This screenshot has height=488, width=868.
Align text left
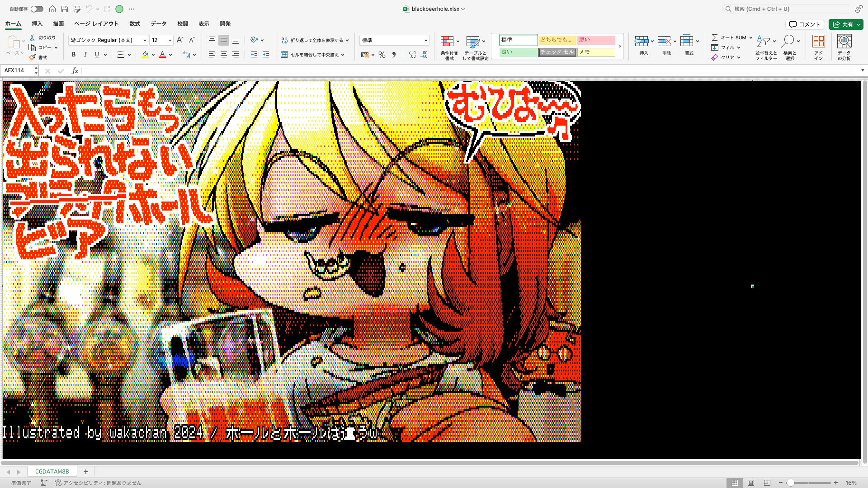coord(212,55)
